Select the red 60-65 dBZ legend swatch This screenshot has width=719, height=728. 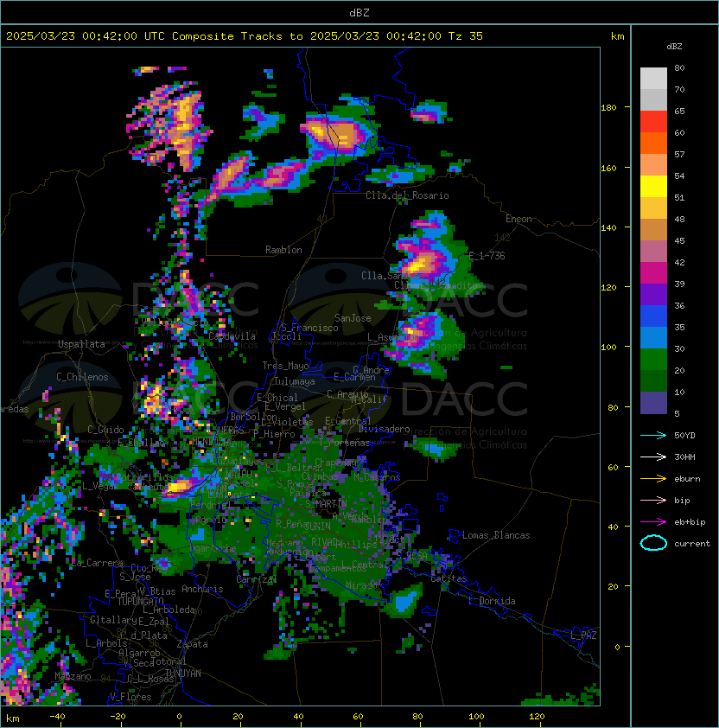653,122
